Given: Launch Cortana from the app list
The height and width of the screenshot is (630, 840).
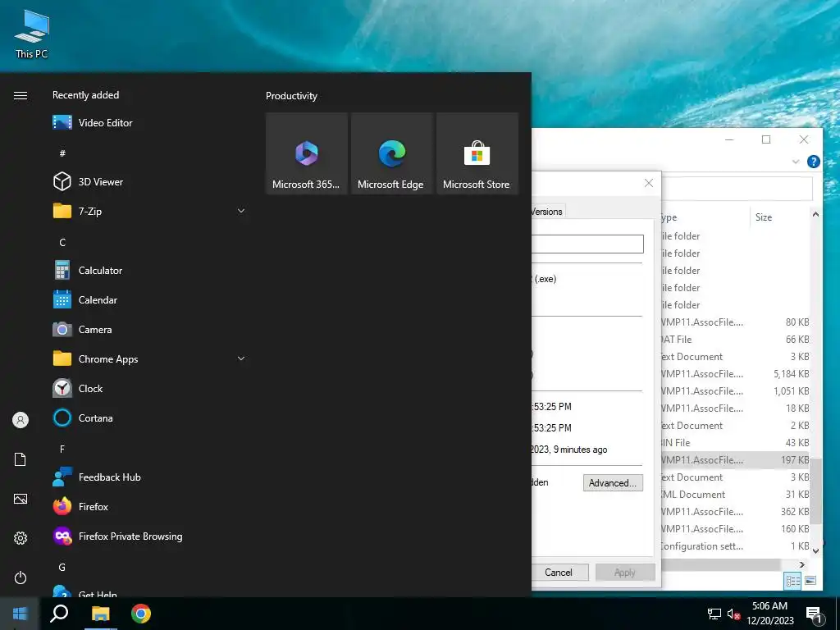Looking at the screenshot, I should pyautogui.click(x=149, y=418).
